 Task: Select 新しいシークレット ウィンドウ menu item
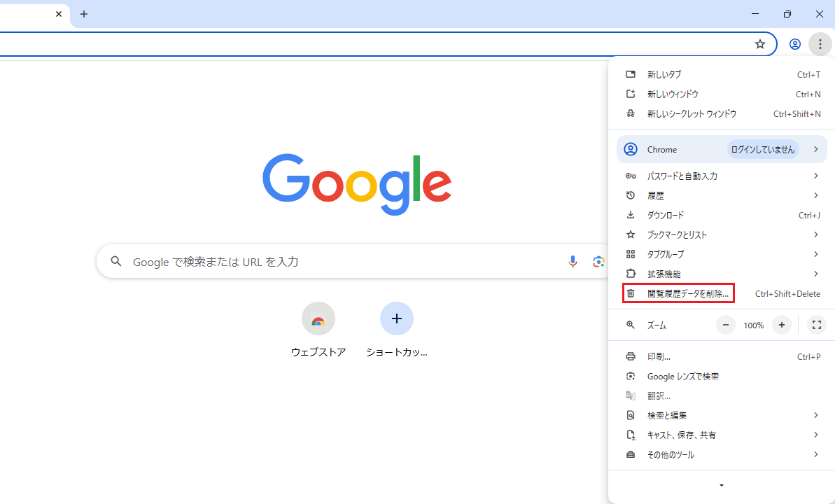(x=692, y=113)
